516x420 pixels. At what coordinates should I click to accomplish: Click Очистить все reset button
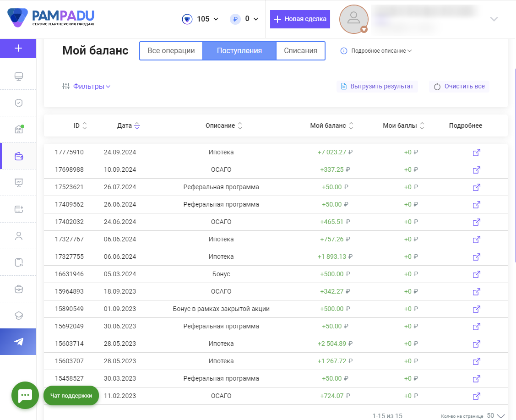459,86
